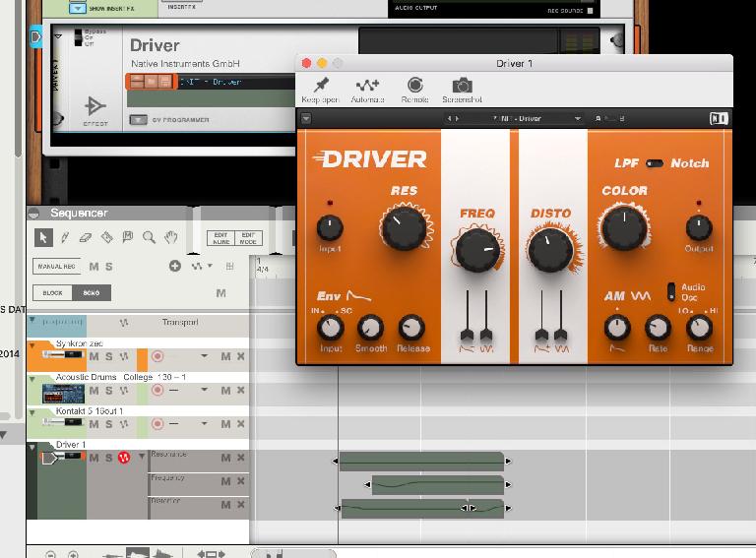Click the Kontakt 5 track device icon

(63, 422)
